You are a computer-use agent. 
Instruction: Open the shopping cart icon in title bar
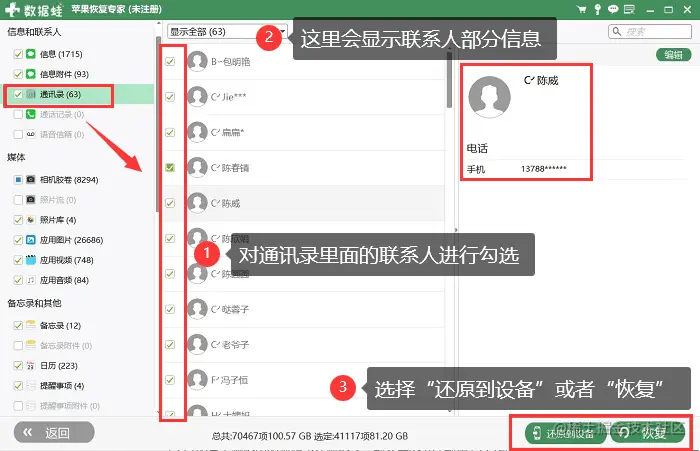tap(581, 9)
